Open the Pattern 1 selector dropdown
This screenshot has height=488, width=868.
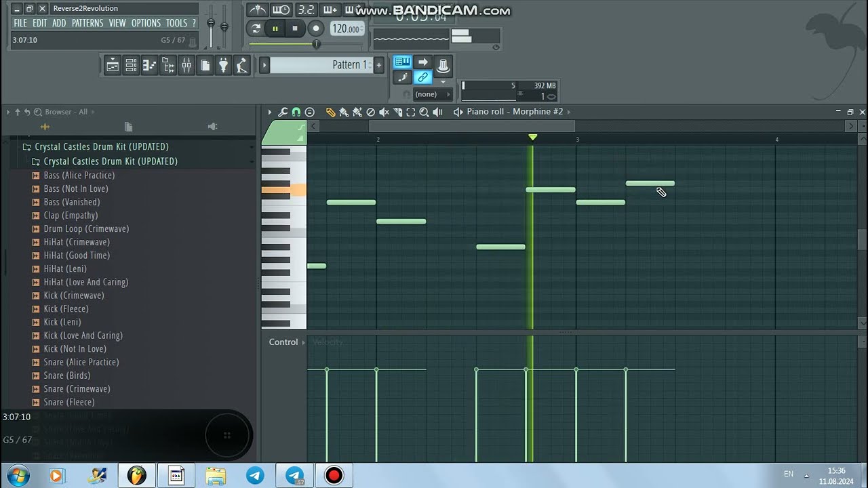point(321,64)
